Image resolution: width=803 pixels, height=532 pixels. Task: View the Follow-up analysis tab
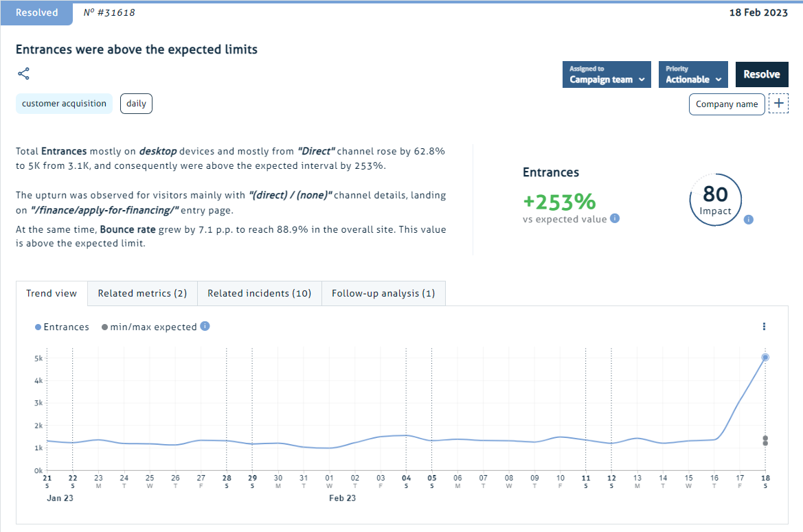coord(383,293)
